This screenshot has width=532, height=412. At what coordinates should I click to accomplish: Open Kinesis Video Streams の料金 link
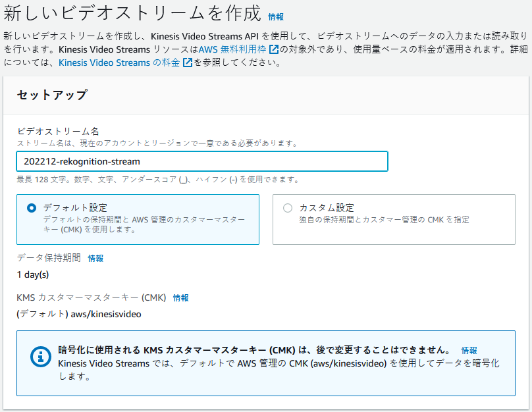[x=119, y=63]
